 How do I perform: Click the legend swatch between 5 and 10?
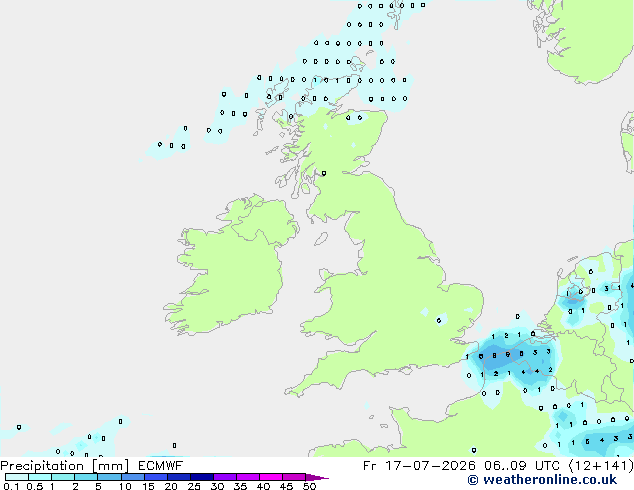click(109, 477)
